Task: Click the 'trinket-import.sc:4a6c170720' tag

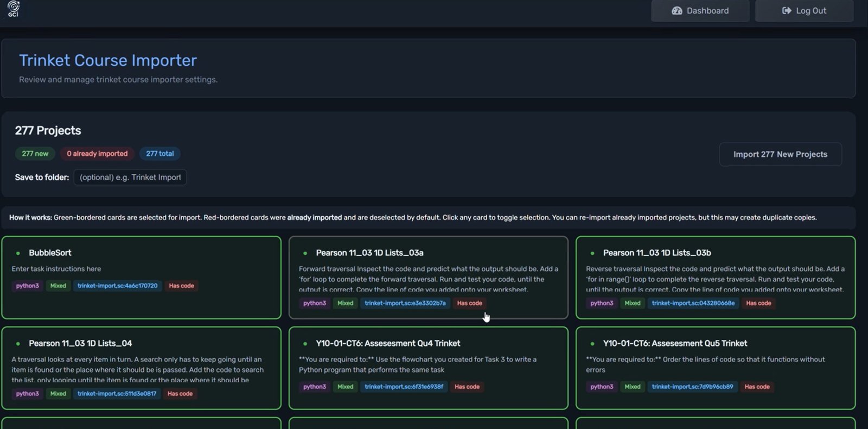Action: click(117, 286)
